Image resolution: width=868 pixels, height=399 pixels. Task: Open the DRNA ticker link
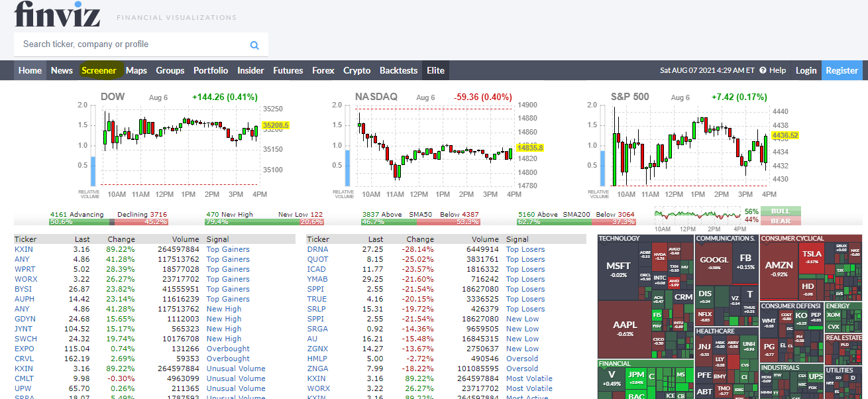pos(318,249)
